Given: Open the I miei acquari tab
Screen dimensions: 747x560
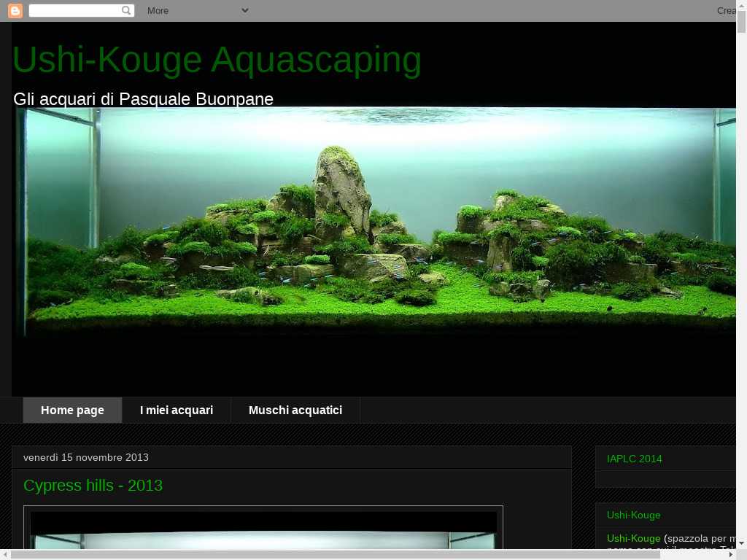Looking at the screenshot, I should tap(177, 410).
